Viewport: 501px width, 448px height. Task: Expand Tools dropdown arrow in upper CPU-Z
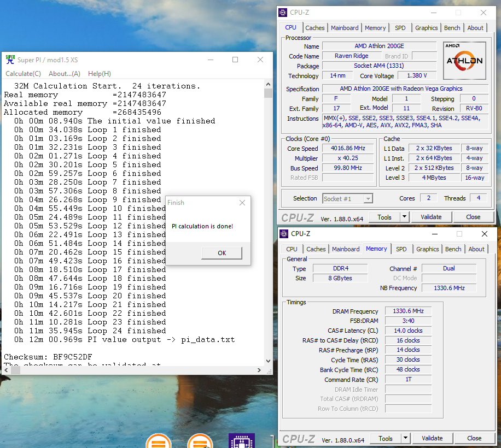(405, 217)
